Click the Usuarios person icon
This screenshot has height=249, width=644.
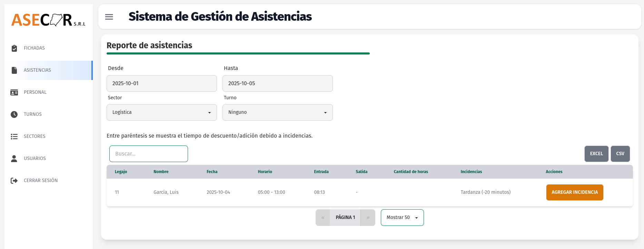tap(14, 159)
